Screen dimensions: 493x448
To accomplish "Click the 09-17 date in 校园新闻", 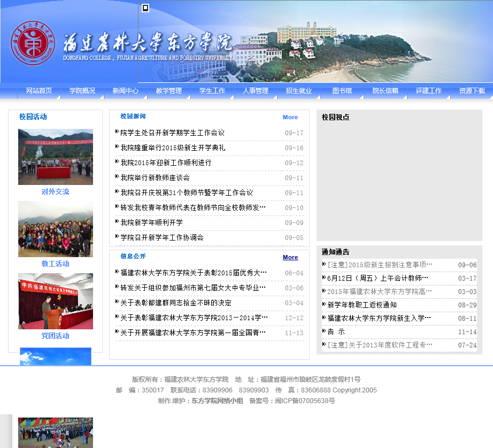I will (x=294, y=133).
